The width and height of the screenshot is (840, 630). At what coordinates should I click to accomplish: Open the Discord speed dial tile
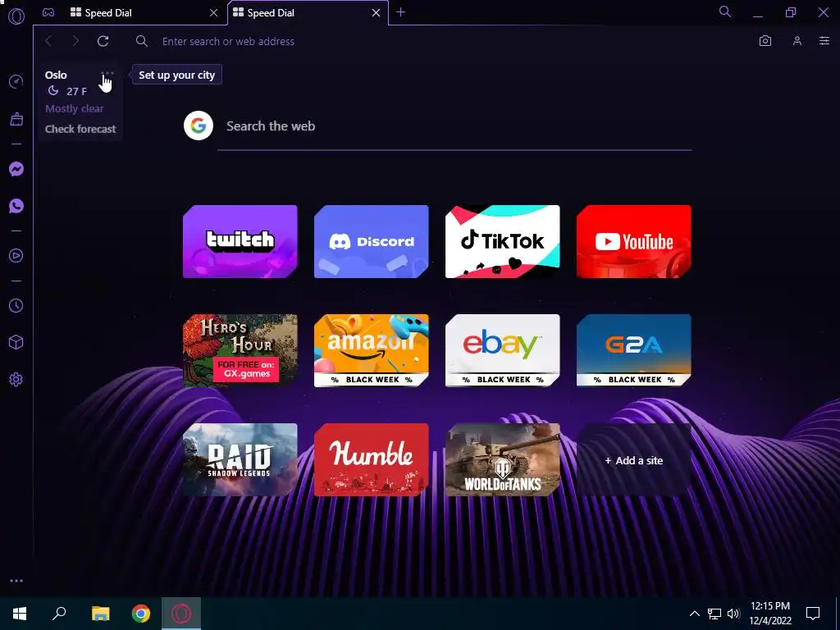click(372, 242)
